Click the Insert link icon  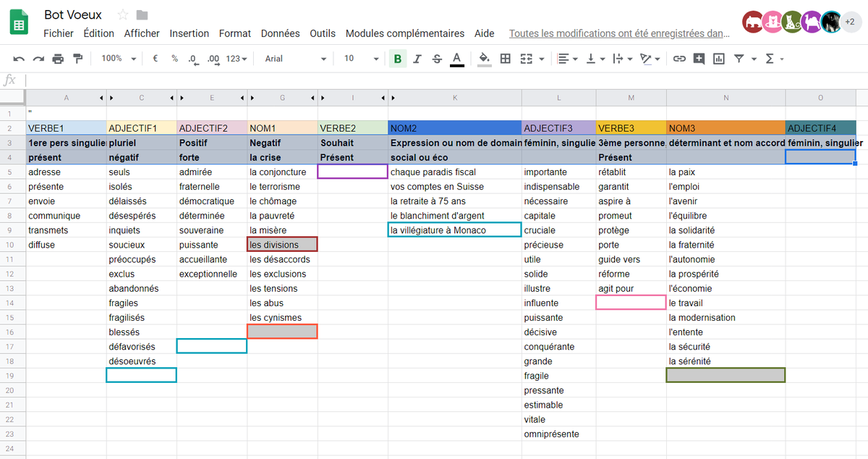[x=679, y=59]
